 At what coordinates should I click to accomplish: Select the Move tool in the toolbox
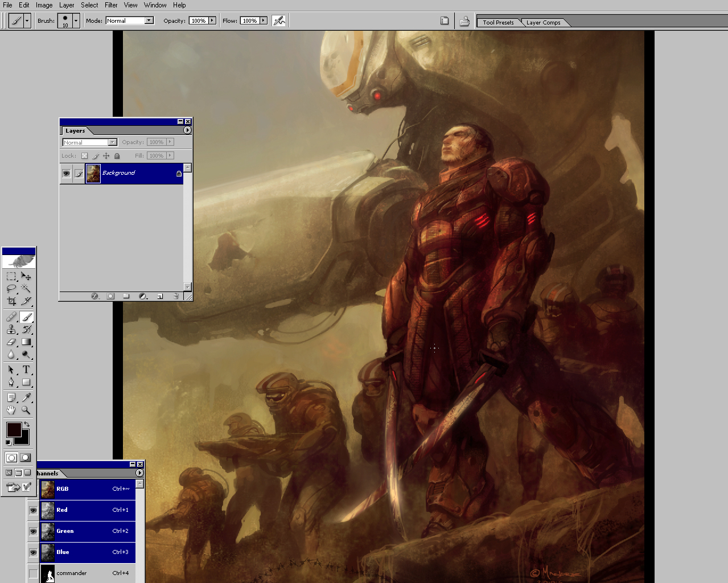pyautogui.click(x=26, y=276)
